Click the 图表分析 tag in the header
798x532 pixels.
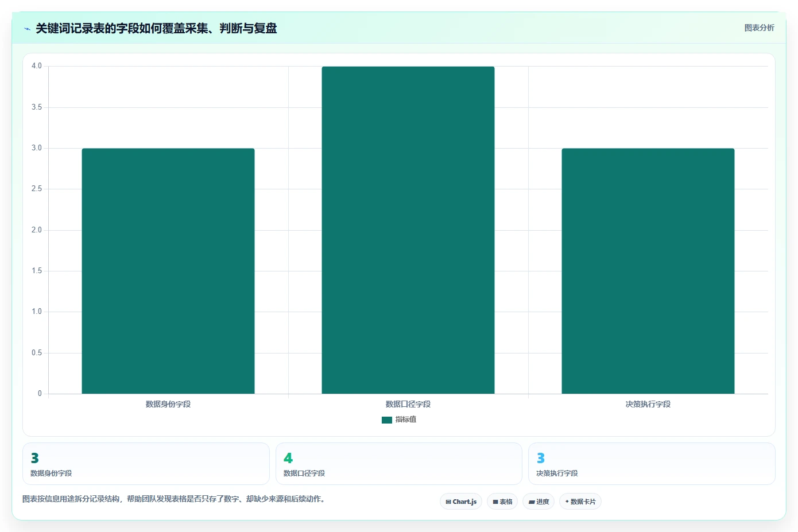point(759,28)
